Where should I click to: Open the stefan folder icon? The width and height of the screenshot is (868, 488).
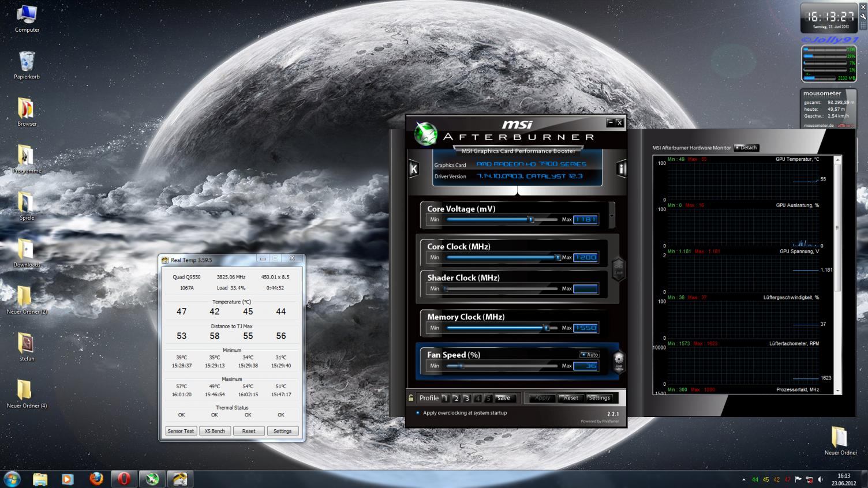pos(27,347)
